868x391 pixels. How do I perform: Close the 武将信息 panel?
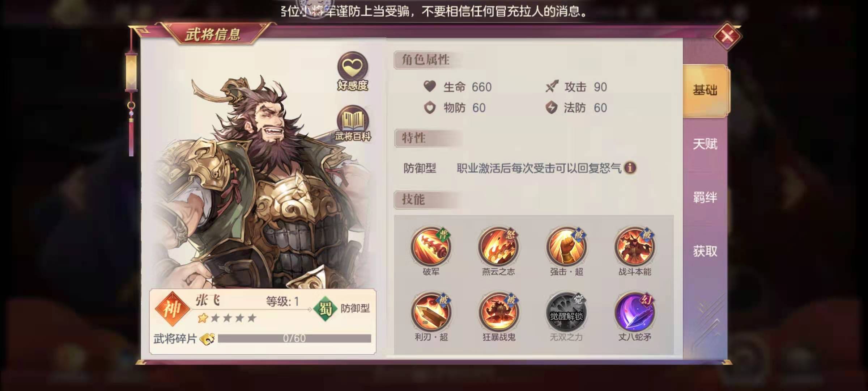click(x=727, y=36)
